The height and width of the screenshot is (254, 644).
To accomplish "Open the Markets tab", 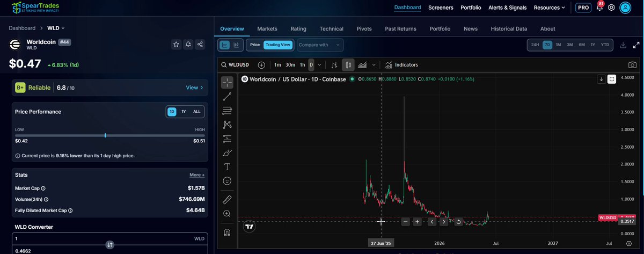I will point(267,28).
